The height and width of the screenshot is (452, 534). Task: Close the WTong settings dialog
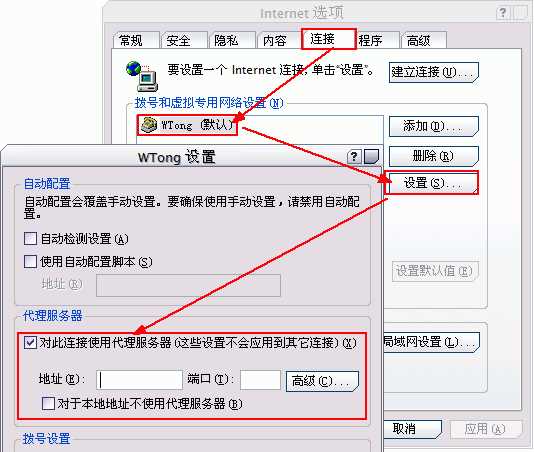point(371,156)
